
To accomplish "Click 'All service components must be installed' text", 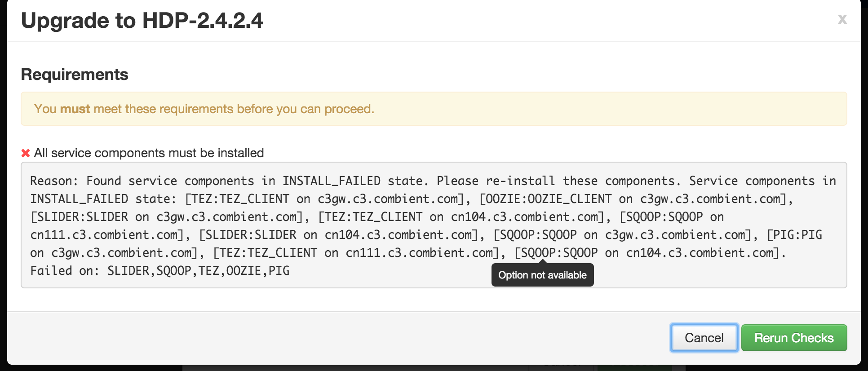I will 148,153.
